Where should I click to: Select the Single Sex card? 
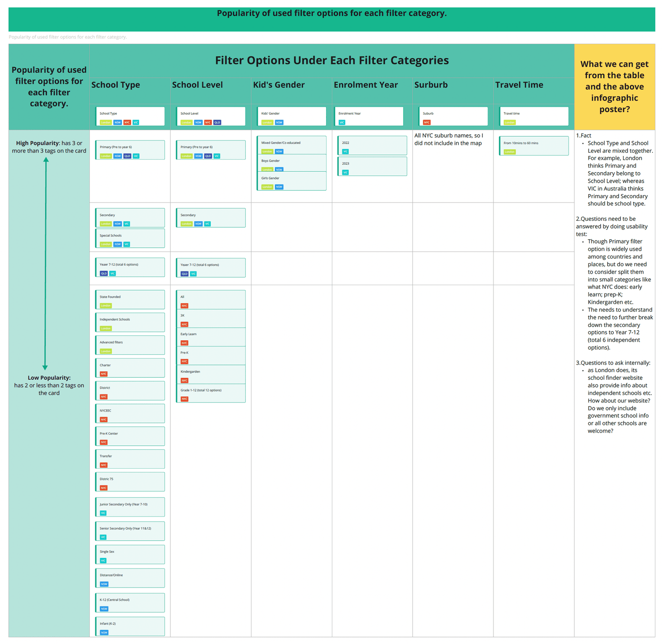[130, 555]
